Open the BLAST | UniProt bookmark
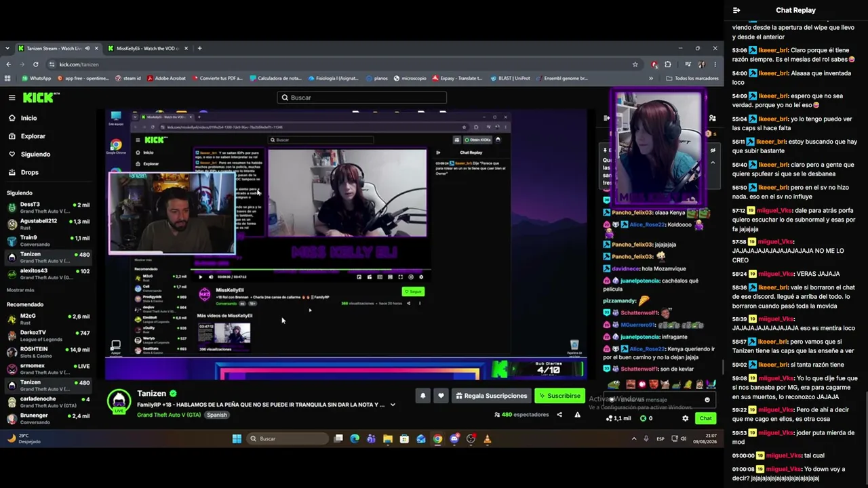868x488 pixels. (x=511, y=78)
